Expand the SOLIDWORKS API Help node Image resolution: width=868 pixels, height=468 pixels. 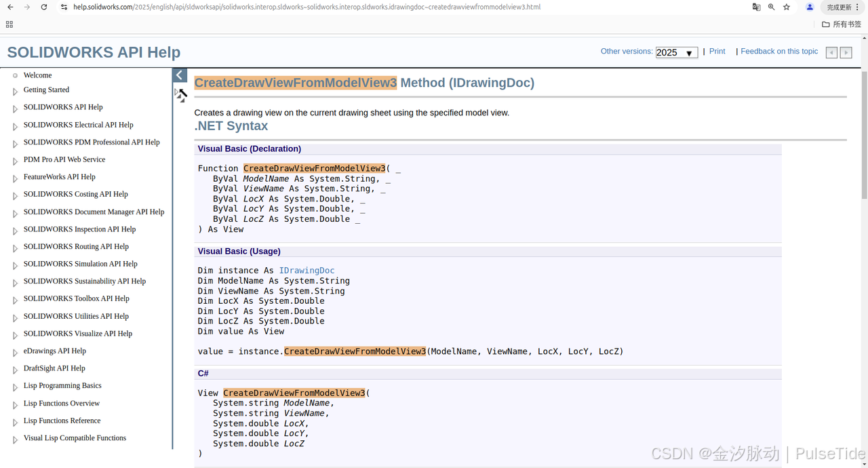click(x=15, y=109)
